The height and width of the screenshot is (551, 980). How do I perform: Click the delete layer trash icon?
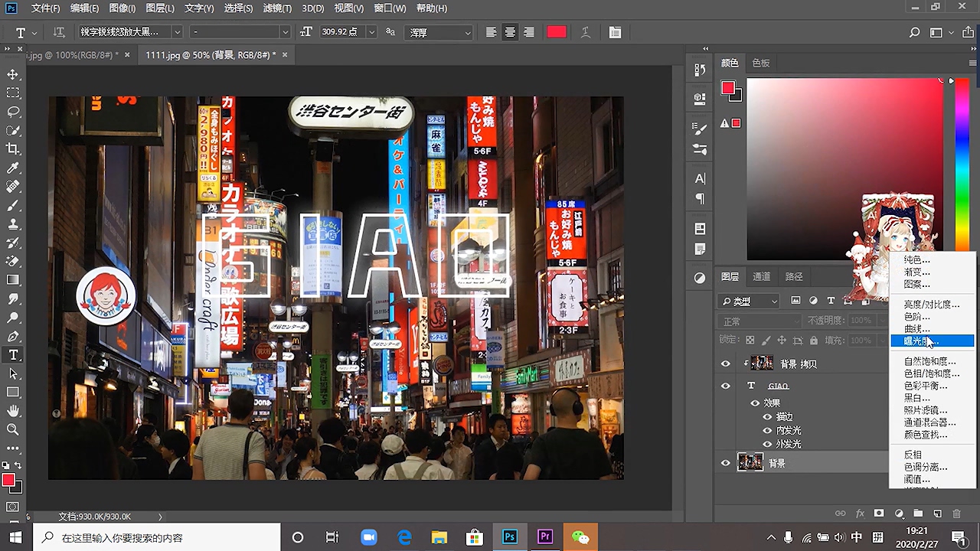(x=956, y=514)
